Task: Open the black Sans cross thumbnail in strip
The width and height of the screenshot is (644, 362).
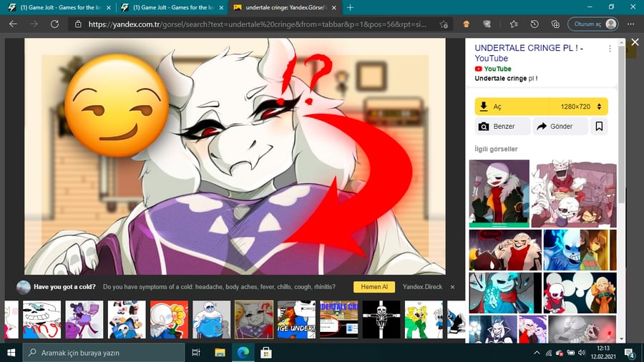Action: click(381, 319)
